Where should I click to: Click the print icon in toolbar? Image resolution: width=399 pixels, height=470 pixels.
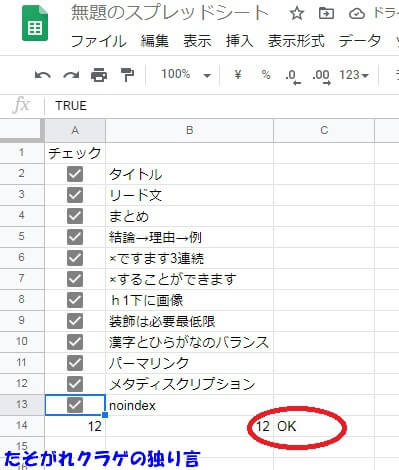tap(99, 75)
